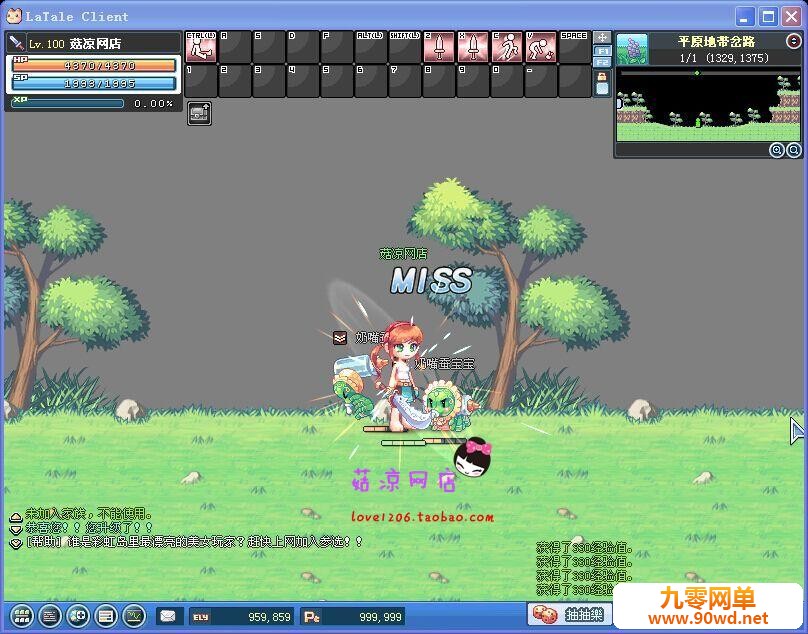Select the empty quick slot labeled S
Screen dimensions: 808x634
tap(269, 47)
